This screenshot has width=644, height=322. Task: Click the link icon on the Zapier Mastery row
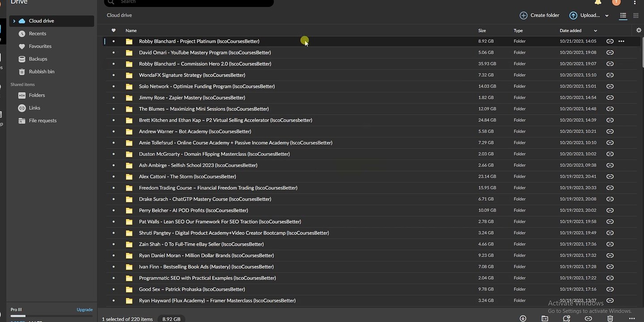[610, 97]
